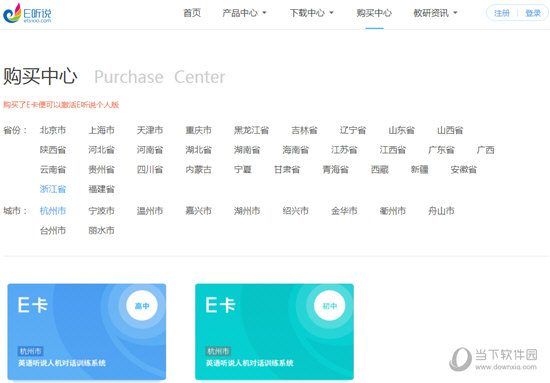Select province 吉林省
This screenshot has width=550, height=383.
pyautogui.click(x=304, y=130)
